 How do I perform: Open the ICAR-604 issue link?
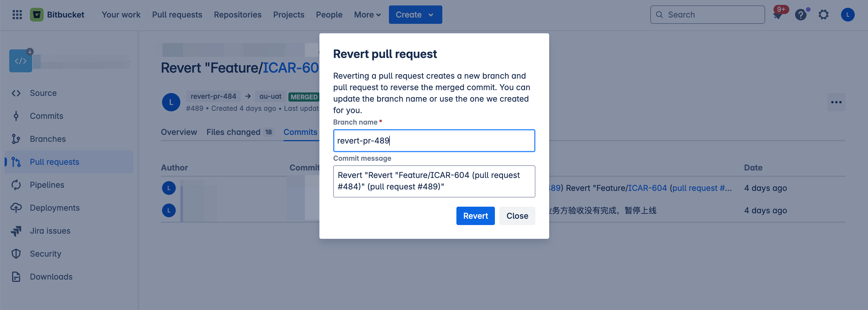click(647, 188)
